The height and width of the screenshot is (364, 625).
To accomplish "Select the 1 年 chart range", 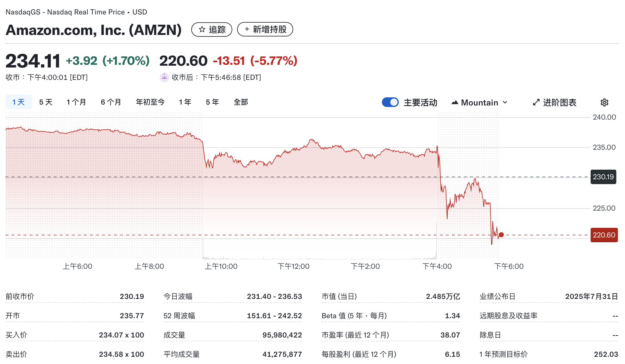I will click(x=185, y=102).
